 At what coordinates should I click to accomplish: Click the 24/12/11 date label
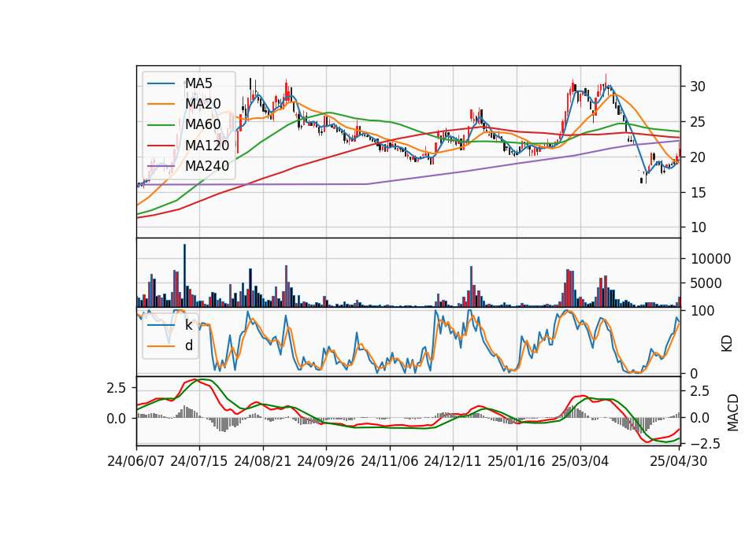pos(453,461)
